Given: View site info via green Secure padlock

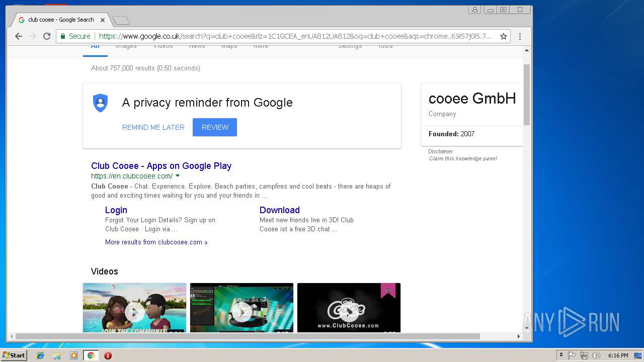Looking at the screenshot, I should tap(76, 36).
